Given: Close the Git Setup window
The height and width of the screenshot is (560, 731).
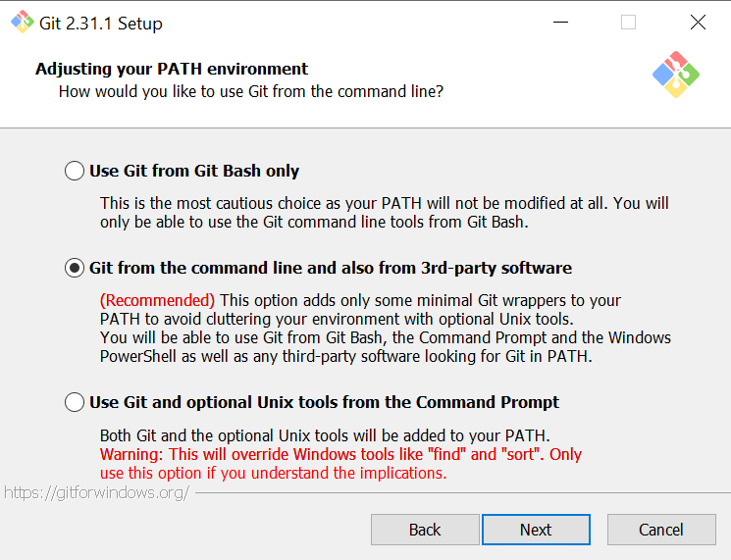Looking at the screenshot, I should pos(697,23).
